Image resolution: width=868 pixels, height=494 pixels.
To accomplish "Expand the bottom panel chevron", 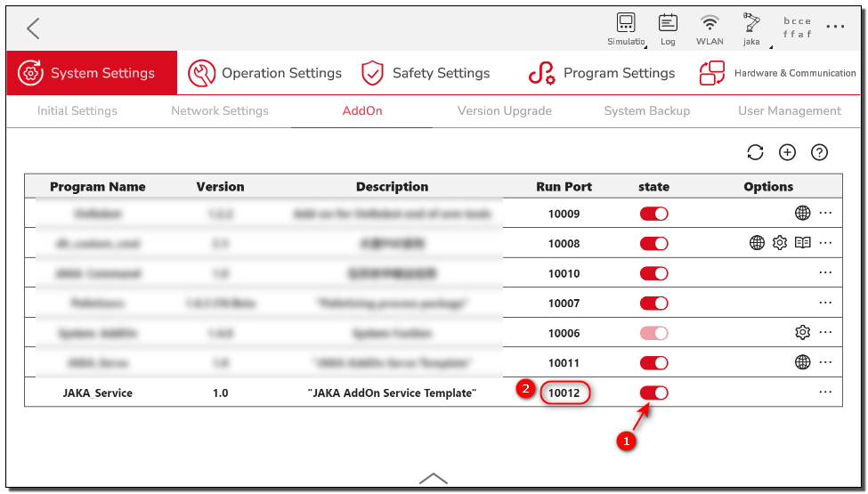I will [434, 479].
